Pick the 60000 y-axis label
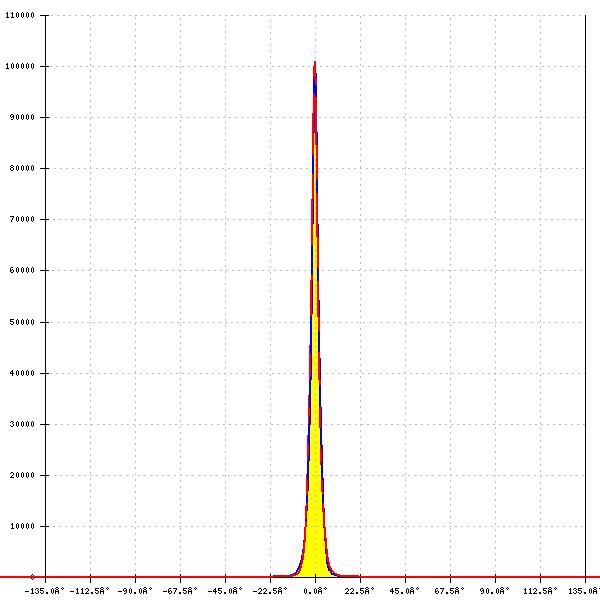Viewport: 600px width, 600px height. pos(22,270)
